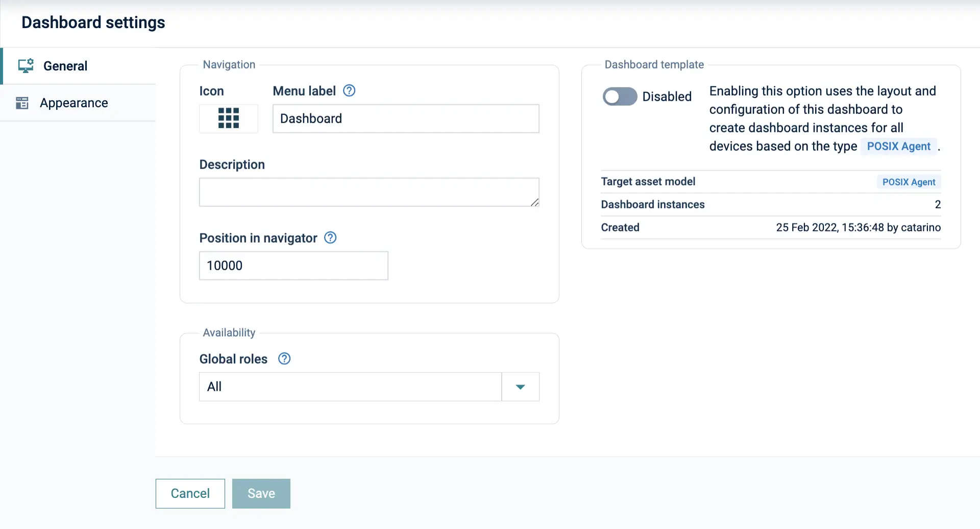Viewport: 980px width, 529px height.
Task: Enable the Dashboard template toggle
Action: [620, 97]
